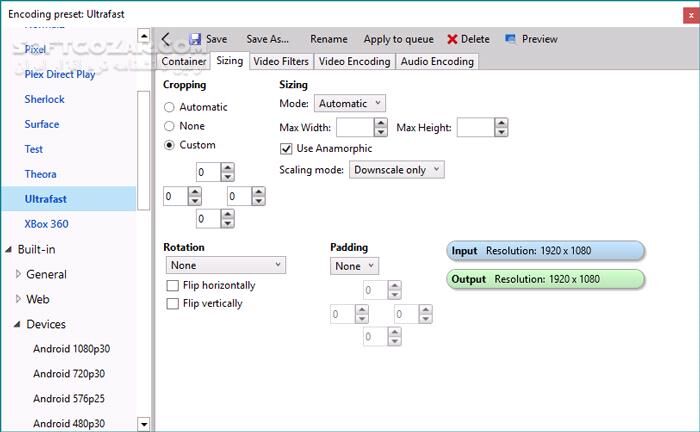Click the red Delete X icon

point(452,39)
